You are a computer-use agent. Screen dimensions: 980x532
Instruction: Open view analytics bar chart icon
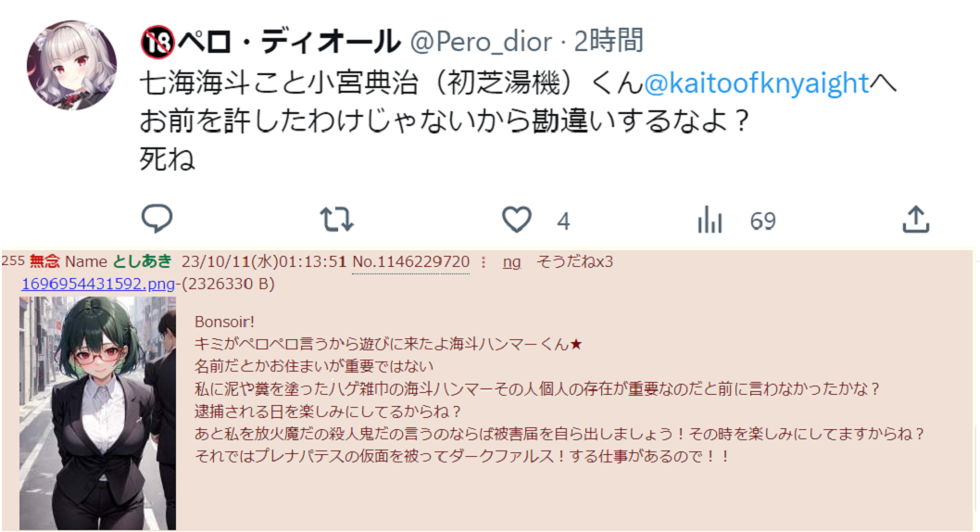tap(710, 220)
